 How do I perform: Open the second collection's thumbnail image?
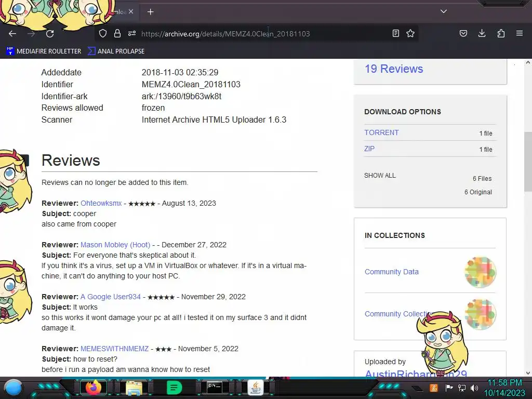pyautogui.click(x=480, y=314)
